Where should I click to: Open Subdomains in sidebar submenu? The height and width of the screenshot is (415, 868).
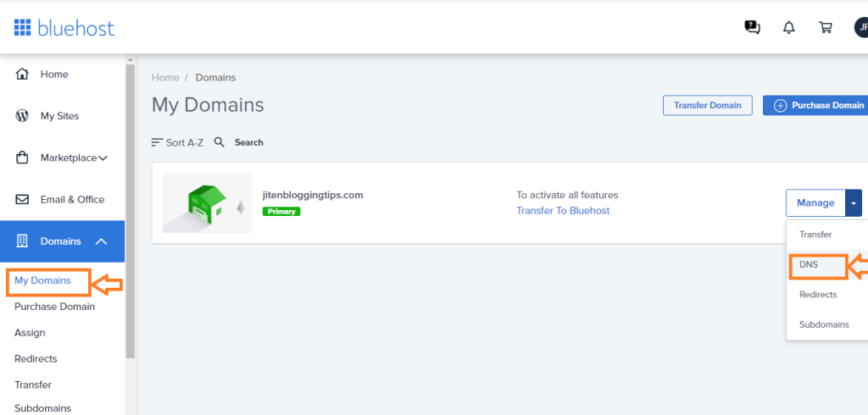pyautogui.click(x=42, y=408)
